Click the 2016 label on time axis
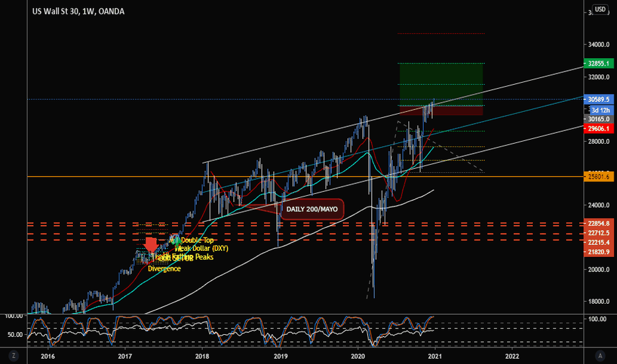617x364 pixels. tap(48, 356)
